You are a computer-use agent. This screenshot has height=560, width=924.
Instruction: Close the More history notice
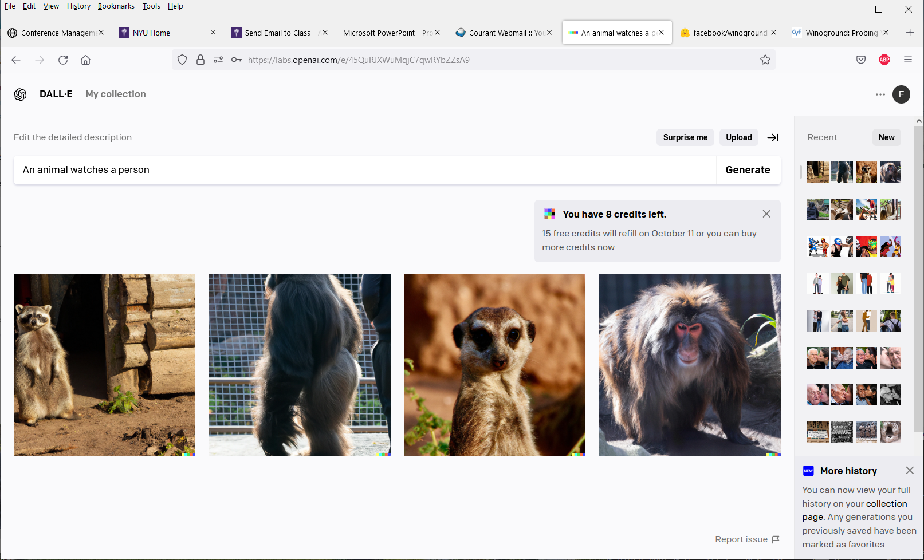[910, 470]
